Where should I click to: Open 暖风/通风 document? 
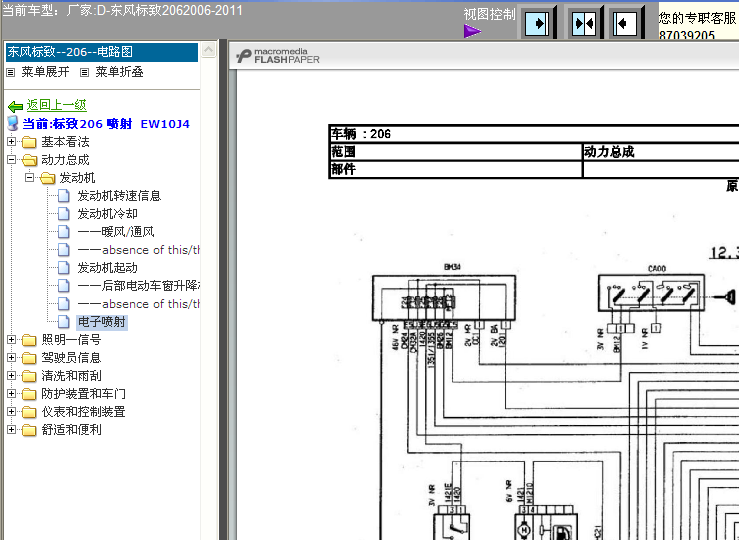pos(116,231)
